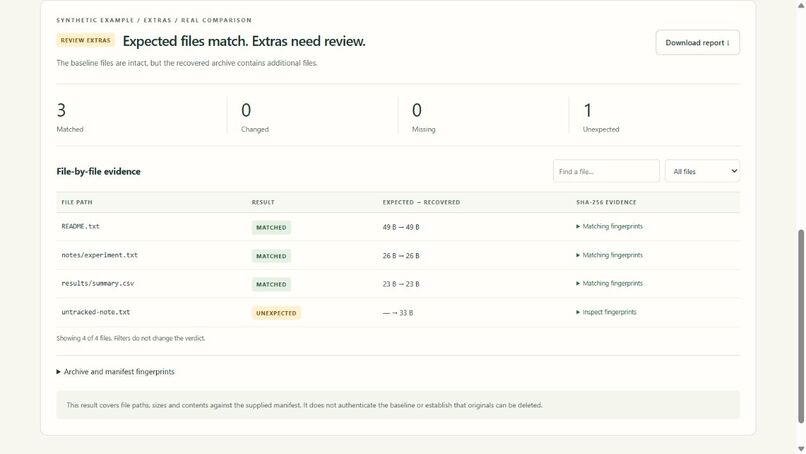
Task: Expand Matching fingerprints for notes/experiment.txt
Action: pos(609,255)
